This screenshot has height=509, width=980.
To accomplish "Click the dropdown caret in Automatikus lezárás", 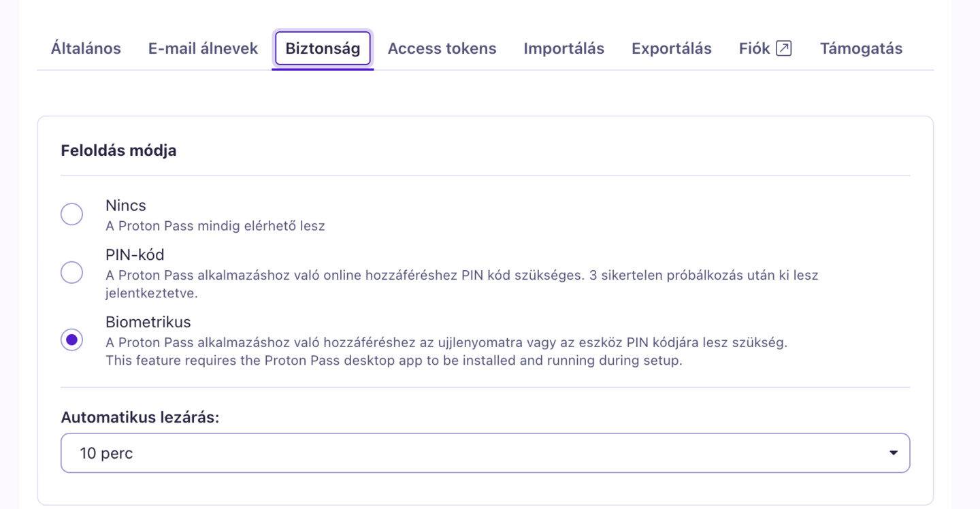I will point(894,453).
